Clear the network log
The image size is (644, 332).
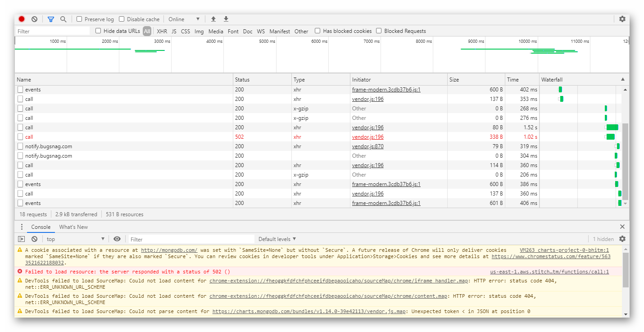pyautogui.click(x=34, y=19)
